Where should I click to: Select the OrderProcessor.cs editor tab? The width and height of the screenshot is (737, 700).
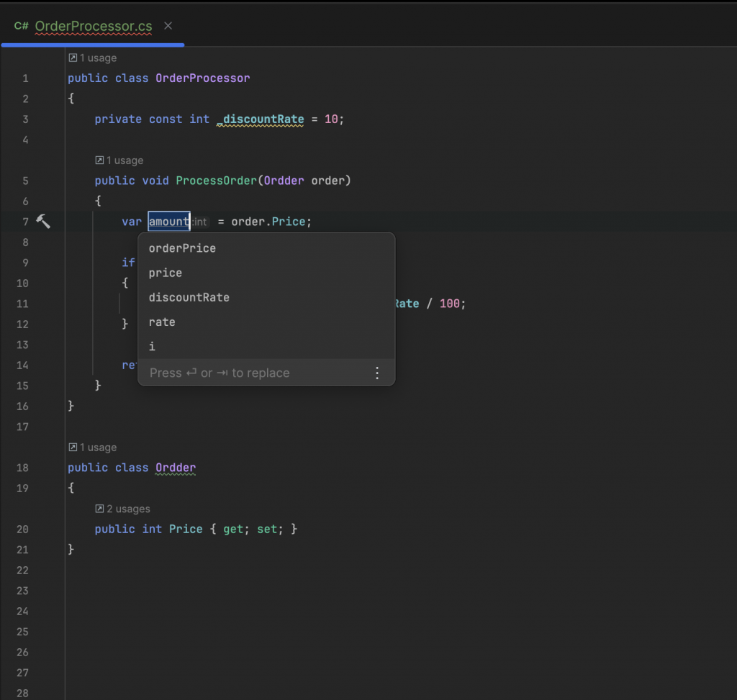tap(93, 26)
